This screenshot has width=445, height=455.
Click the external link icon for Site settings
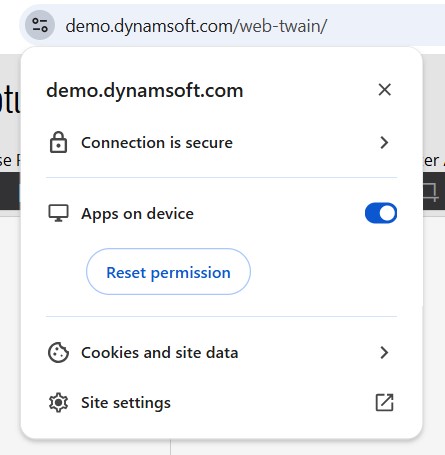(x=385, y=403)
